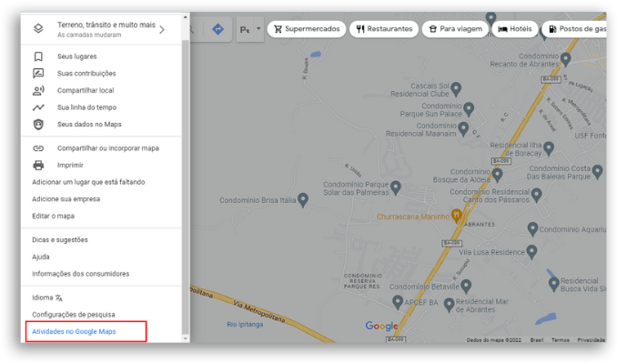Image resolution: width=637 pixels, height=364 pixels.
Task: Open Dicas e sugestões
Action: pos(60,240)
